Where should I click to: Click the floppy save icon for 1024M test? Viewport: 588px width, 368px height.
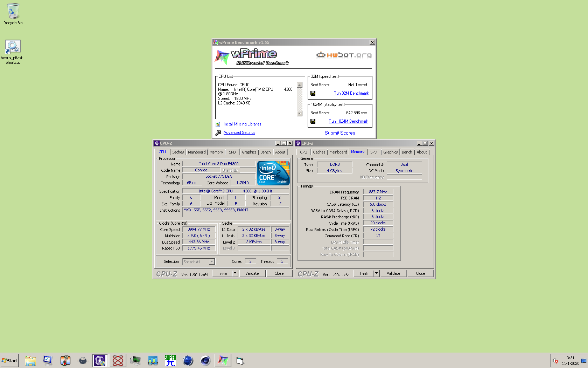click(313, 121)
